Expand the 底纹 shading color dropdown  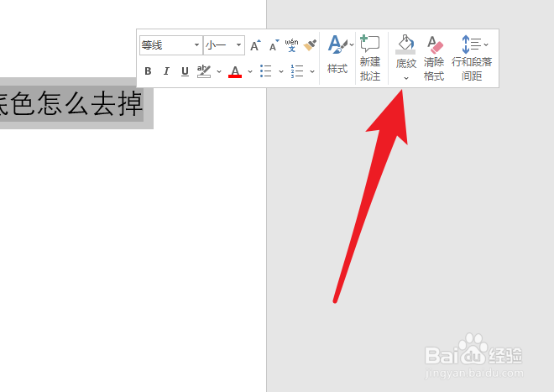click(x=406, y=78)
